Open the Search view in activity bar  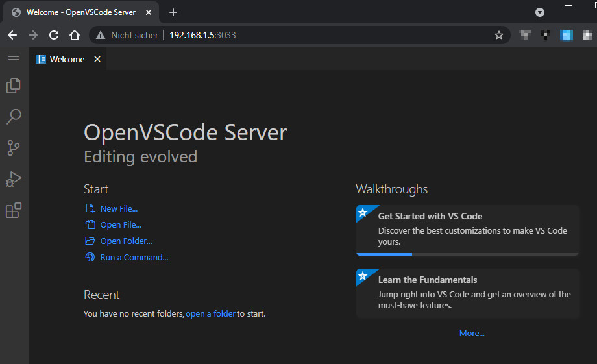(14, 117)
